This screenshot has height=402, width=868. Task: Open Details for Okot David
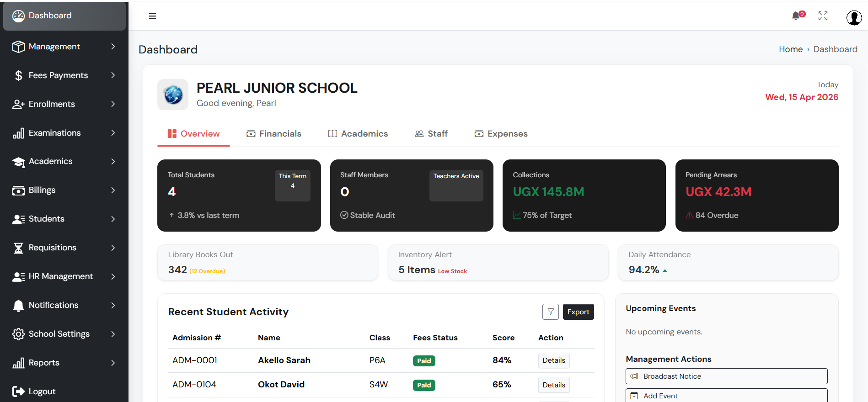pos(554,385)
